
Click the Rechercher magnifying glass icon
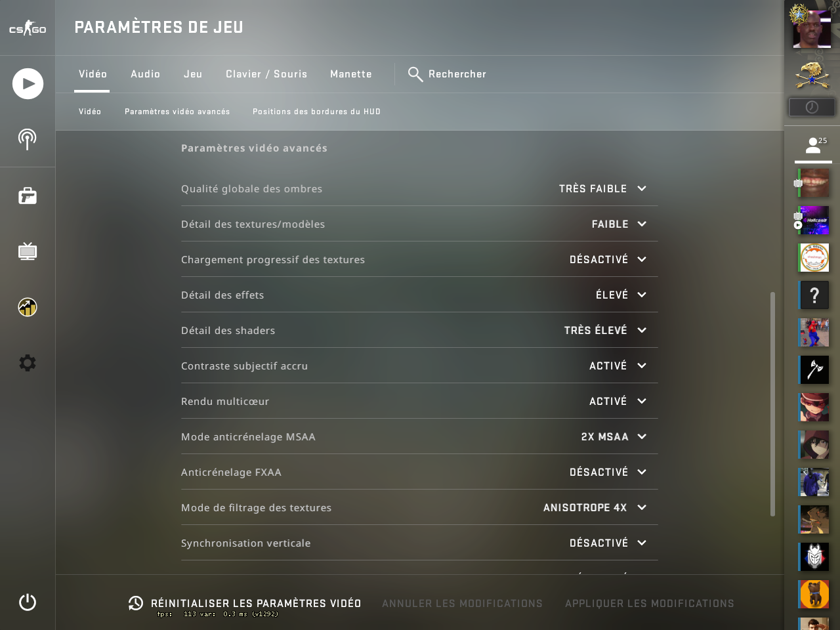415,74
